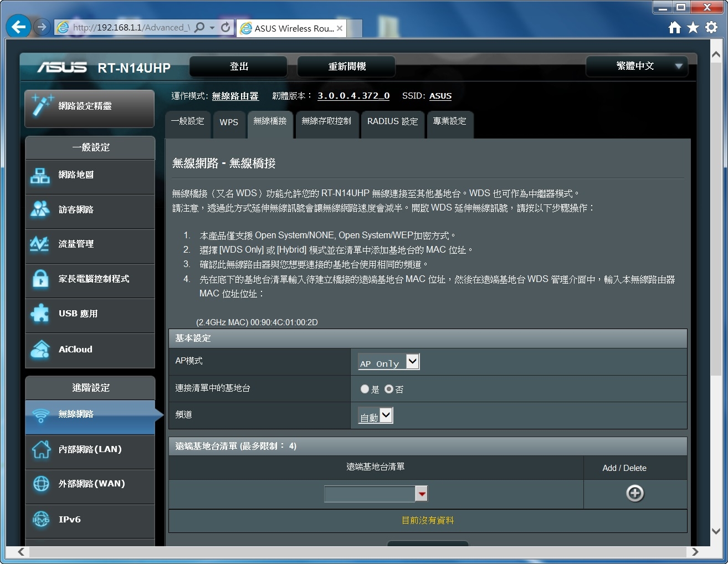This screenshot has height=564, width=728.
Task: Open firmware version 3.0.0.4.372_0 link
Action: [x=353, y=96]
